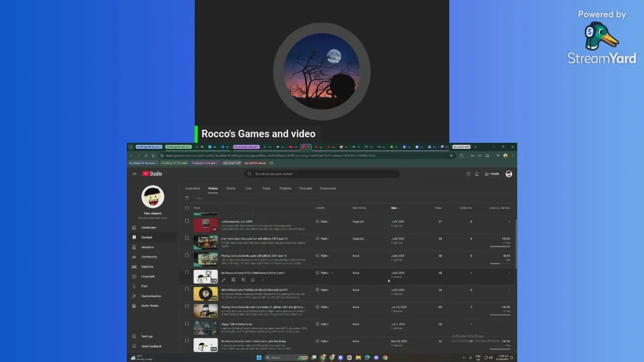Screen dimensions: 644x362
Task: Check the 'Playing roblox deadrails again' part 1 row
Action: 187,255
